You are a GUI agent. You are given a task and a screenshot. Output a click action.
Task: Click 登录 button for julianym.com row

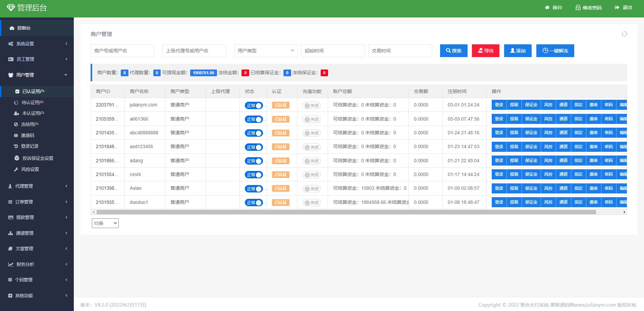(x=499, y=105)
